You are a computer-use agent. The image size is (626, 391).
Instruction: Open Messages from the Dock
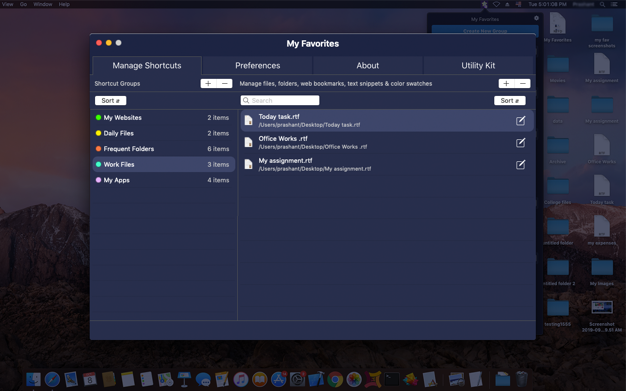point(203,379)
